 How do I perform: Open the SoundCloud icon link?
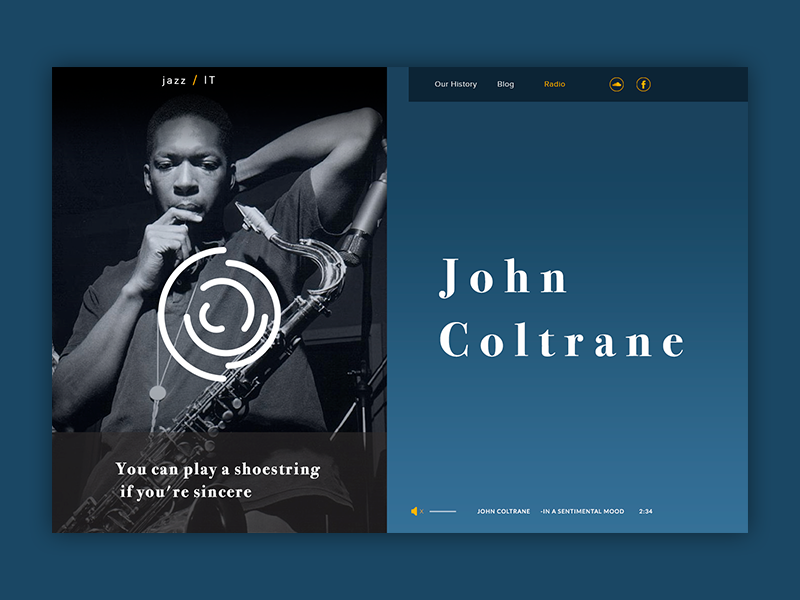pyautogui.click(x=616, y=84)
